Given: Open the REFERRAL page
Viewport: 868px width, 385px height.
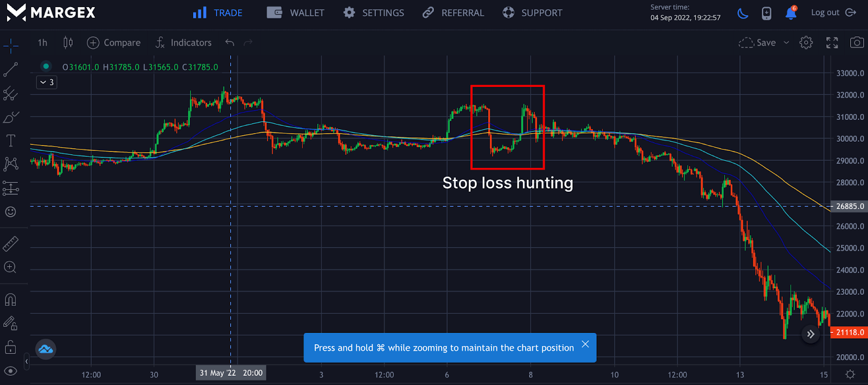Looking at the screenshot, I should (x=454, y=12).
